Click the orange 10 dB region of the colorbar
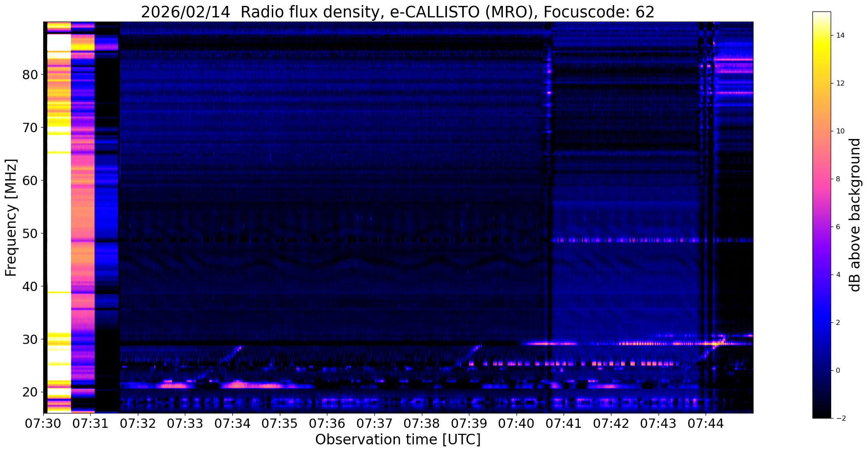The image size is (868, 452). click(x=821, y=131)
